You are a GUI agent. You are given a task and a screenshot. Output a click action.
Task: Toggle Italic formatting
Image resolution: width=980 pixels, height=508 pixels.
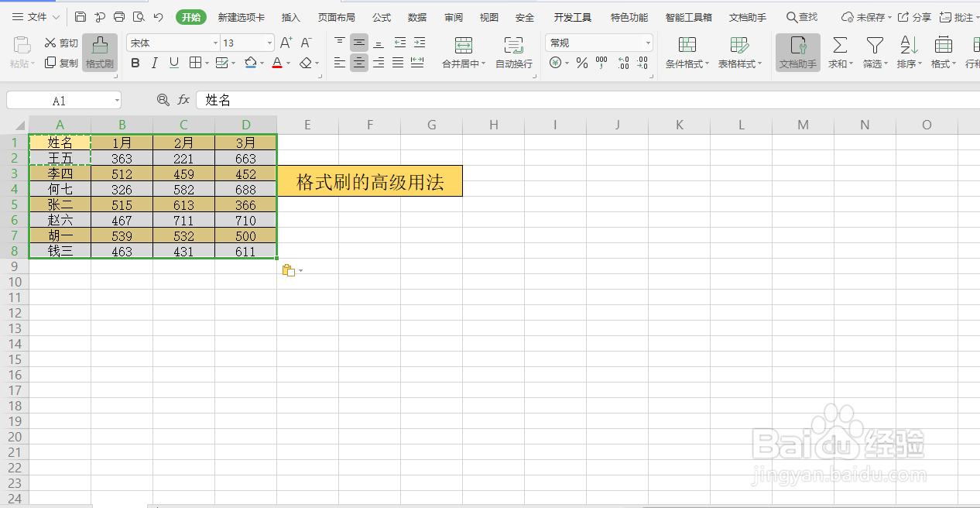pos(154,63)
